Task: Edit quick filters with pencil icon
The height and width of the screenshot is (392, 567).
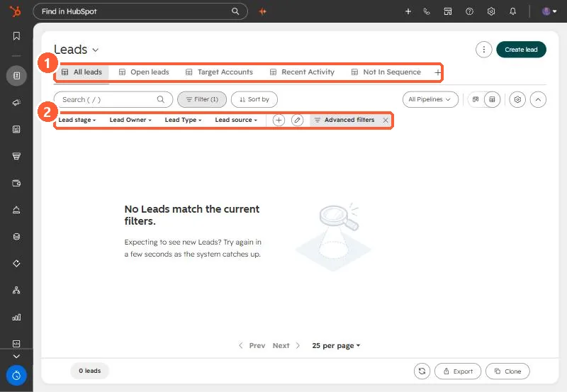Action: point(297,120)
